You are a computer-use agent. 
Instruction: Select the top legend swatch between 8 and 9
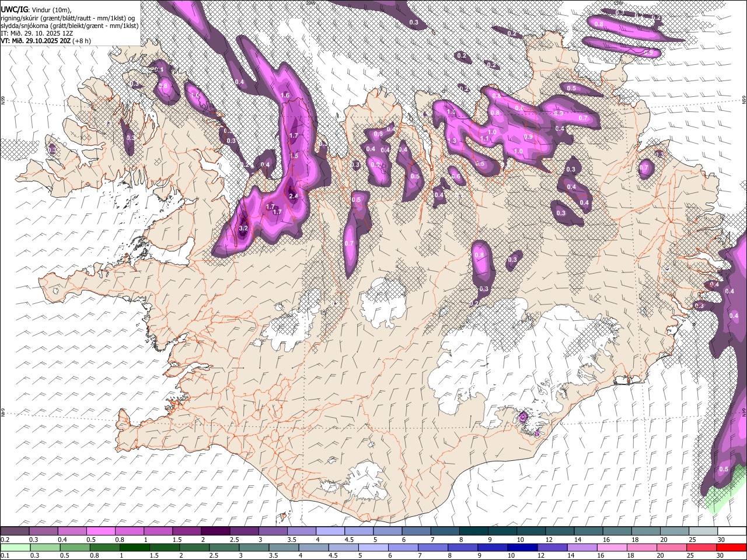pos(474,531)
